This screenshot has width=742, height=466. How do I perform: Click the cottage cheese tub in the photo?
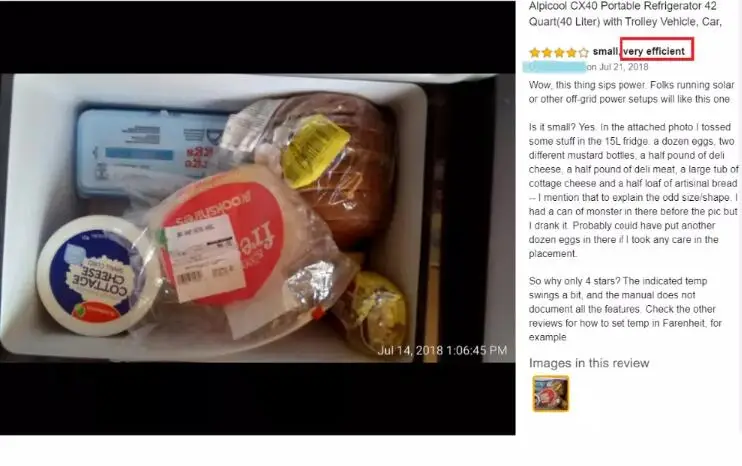pyautogui.click(x=95, y=275)
